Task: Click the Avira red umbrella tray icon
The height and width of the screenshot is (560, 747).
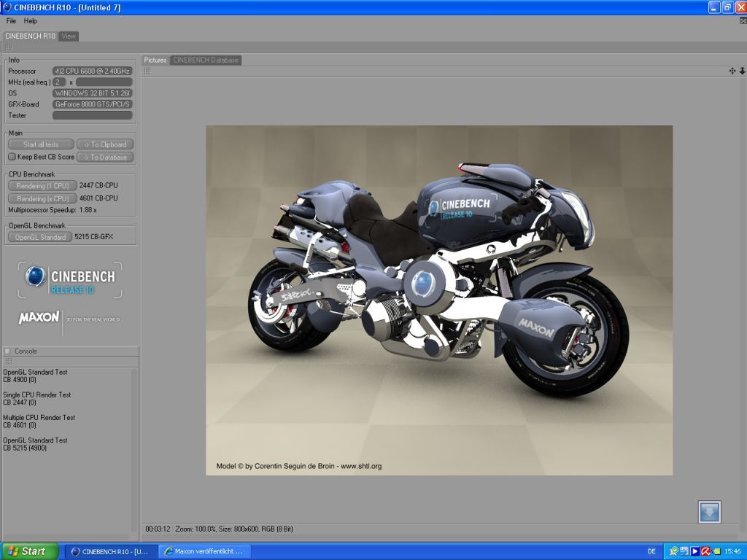Action: pos(705,551)
